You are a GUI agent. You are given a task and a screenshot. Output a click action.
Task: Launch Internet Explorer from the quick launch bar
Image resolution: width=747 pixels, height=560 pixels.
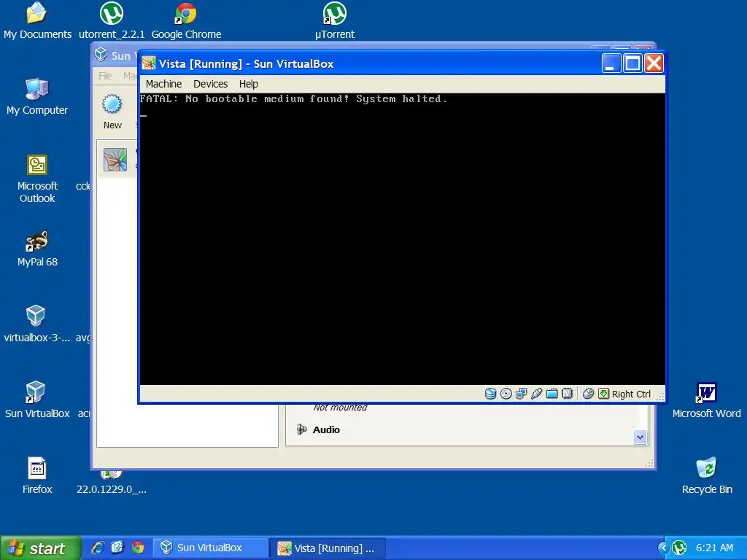coord(98,548)
